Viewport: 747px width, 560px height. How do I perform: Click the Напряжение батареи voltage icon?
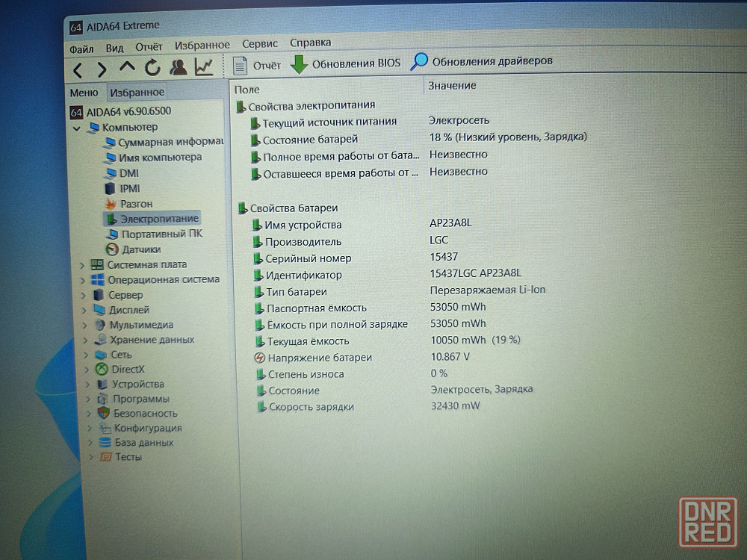[x=260, y=358]
